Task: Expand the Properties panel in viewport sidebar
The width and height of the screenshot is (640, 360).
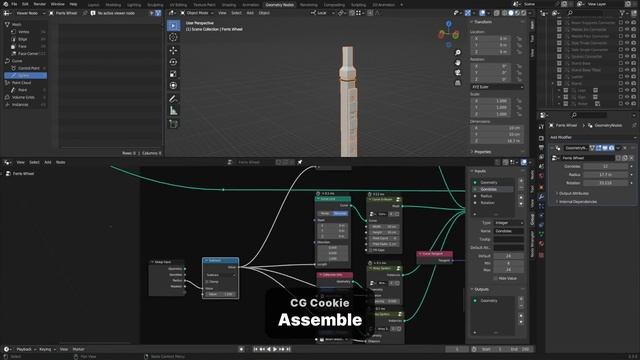Action: (481, 152)
